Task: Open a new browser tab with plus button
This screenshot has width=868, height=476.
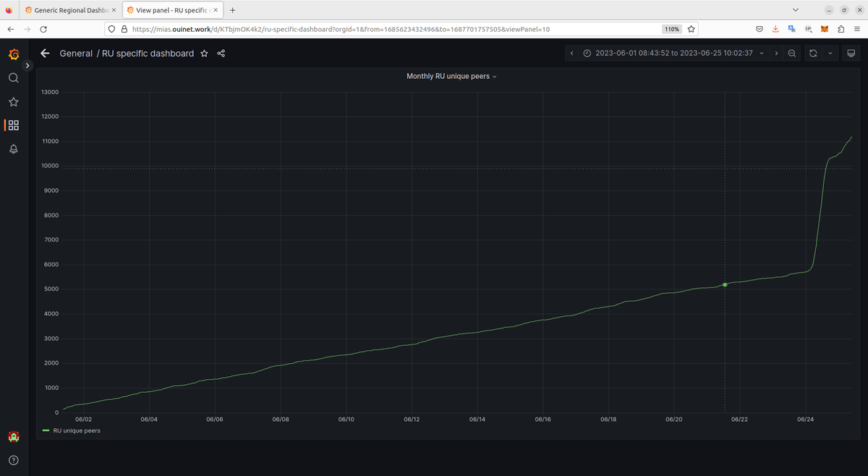Action: click(232, 10)
